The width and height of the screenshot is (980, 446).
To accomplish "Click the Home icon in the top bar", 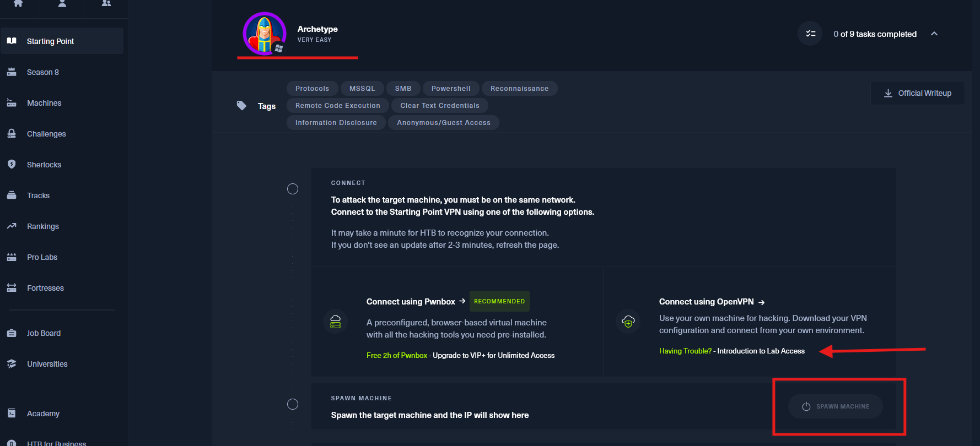I will 18,3.
